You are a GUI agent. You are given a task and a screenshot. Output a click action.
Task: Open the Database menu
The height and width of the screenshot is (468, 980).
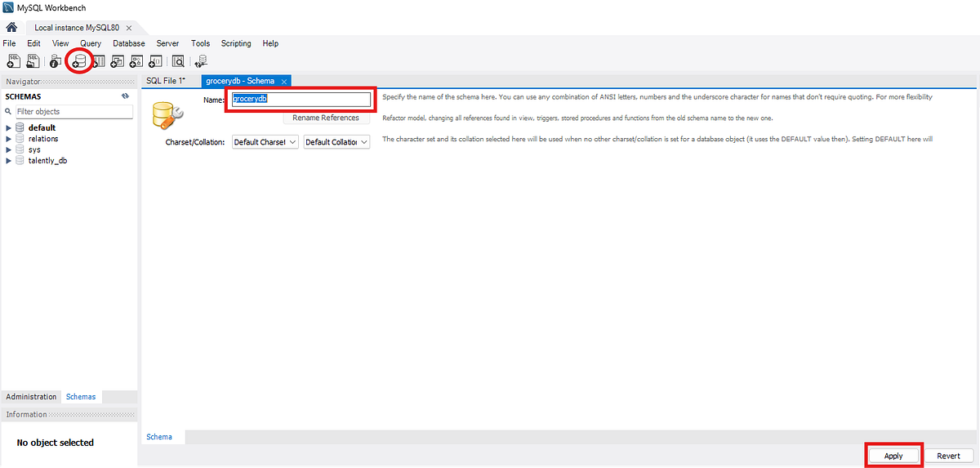[x=129, y=43]
